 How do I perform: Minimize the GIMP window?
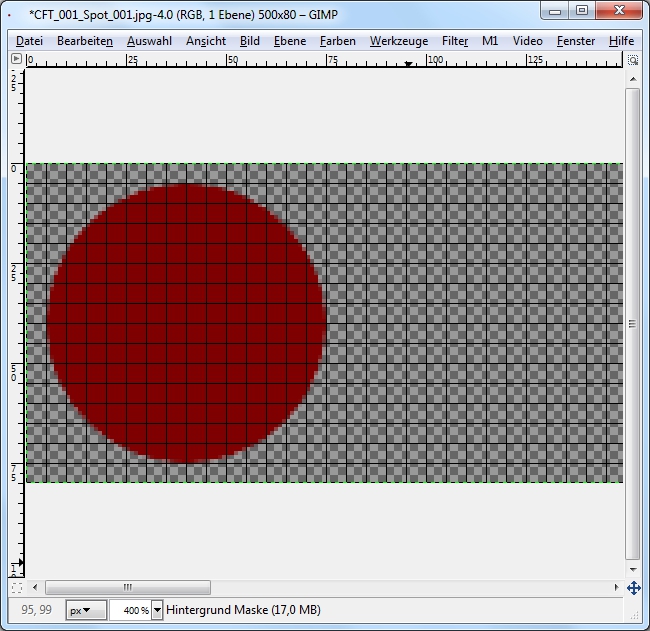tap(555, 11)
